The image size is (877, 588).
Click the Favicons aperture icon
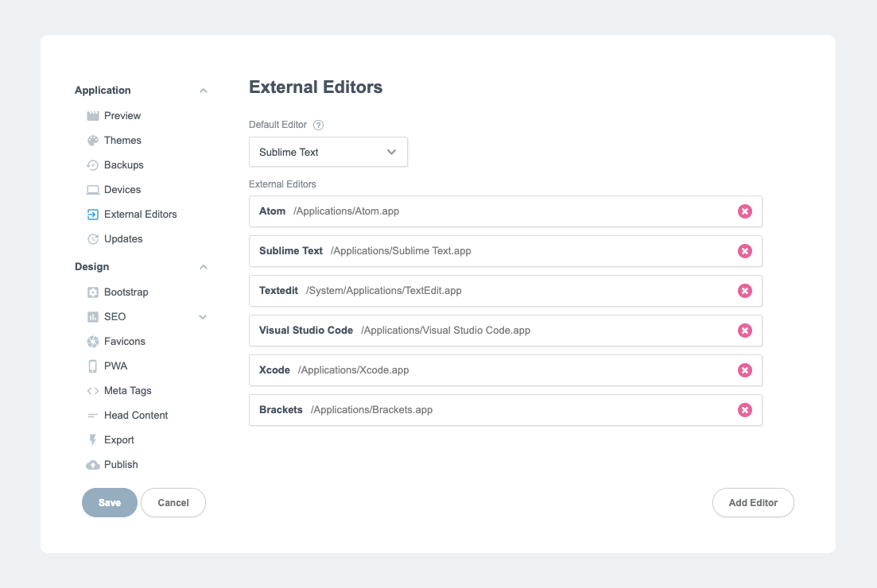pyautogui.click(x=93, y=342)
